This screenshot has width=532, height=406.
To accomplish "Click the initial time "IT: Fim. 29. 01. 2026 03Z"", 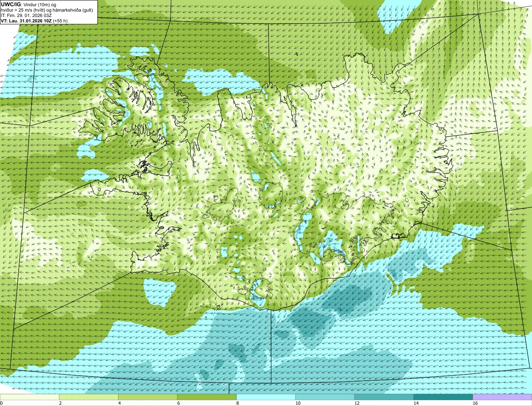I will 26,15.
